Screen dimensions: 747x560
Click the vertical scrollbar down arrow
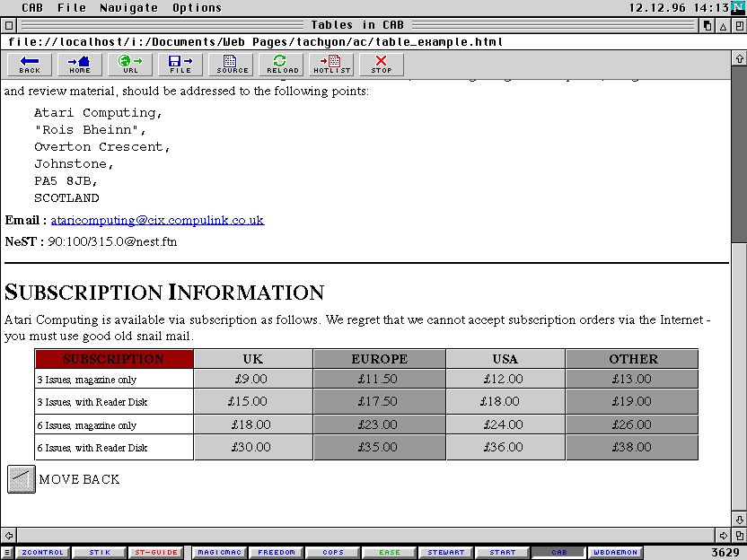tap(739, 520)
